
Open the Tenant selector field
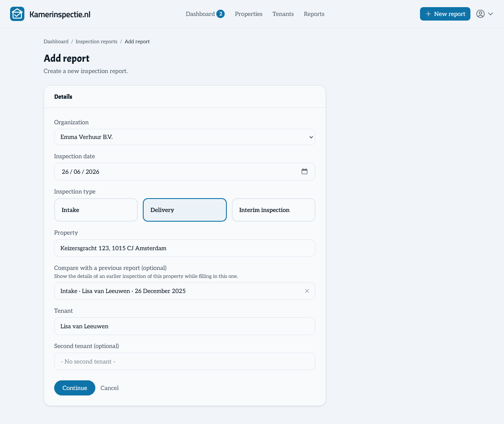coord(185,326)
